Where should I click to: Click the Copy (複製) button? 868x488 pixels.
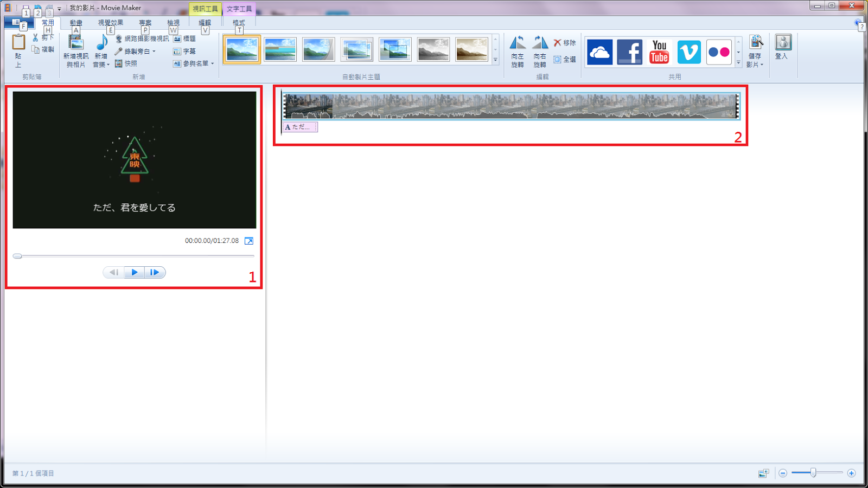(43, 49)
